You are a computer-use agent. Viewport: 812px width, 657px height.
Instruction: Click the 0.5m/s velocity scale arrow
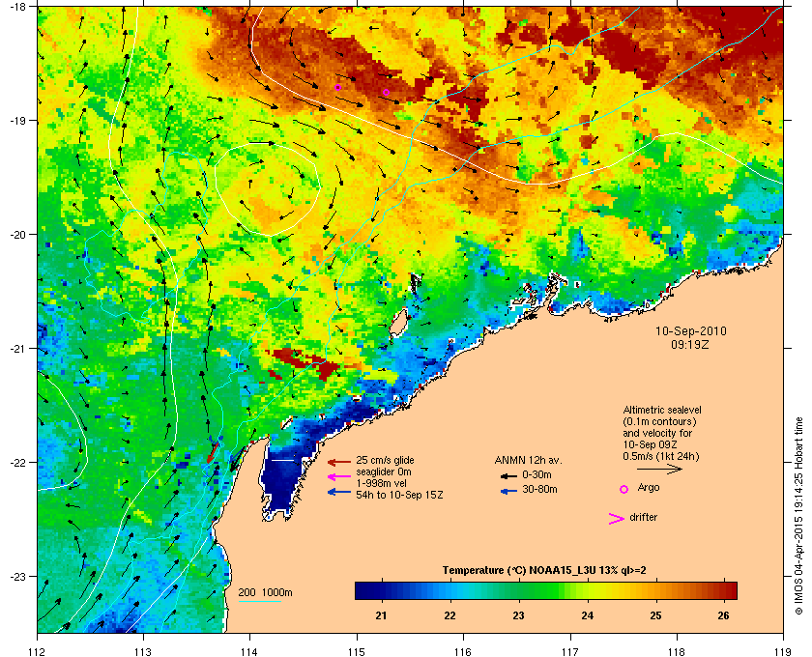(659, 470)
